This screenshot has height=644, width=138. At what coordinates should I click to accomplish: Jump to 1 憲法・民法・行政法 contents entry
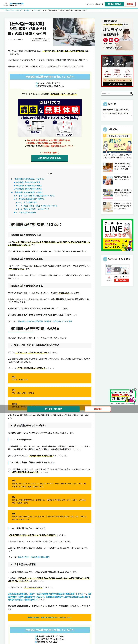click(x=35, y=196)
